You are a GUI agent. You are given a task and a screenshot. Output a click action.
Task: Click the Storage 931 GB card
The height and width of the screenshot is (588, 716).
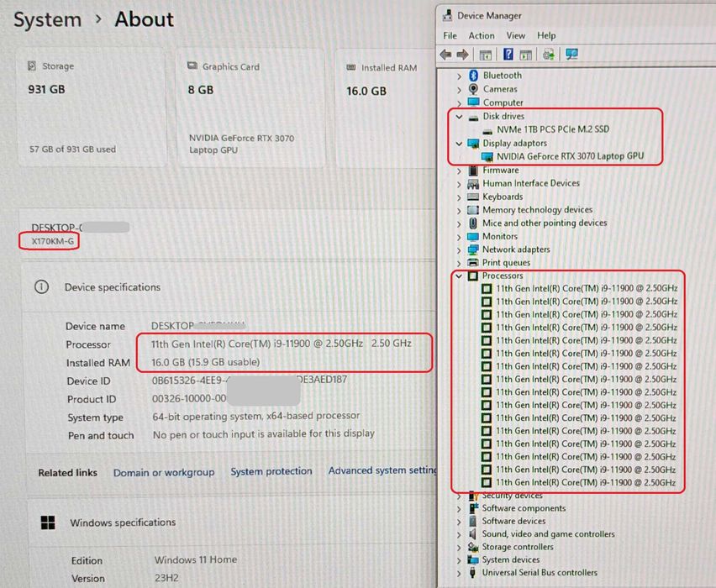tap(92, 108)
